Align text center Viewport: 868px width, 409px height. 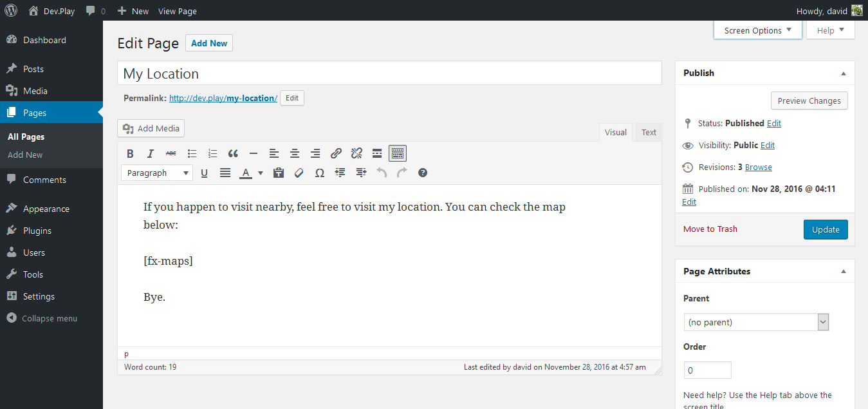[x=295, y=153]
